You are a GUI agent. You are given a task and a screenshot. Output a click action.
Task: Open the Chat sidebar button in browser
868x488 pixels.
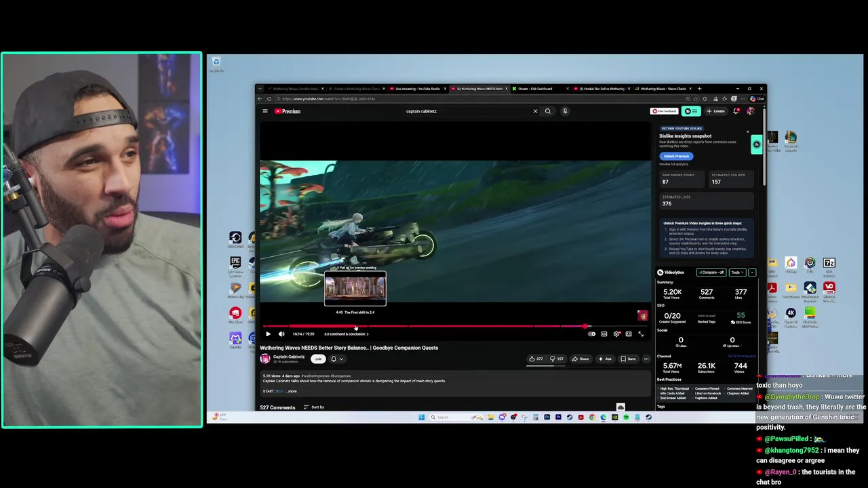click(757, 99)
